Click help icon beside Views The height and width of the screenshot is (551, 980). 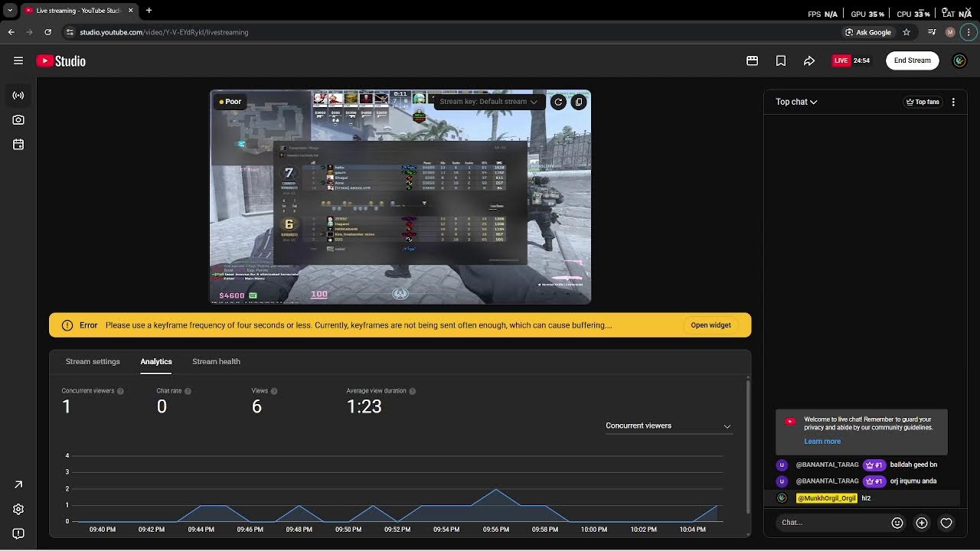click(x=274, y=391)
